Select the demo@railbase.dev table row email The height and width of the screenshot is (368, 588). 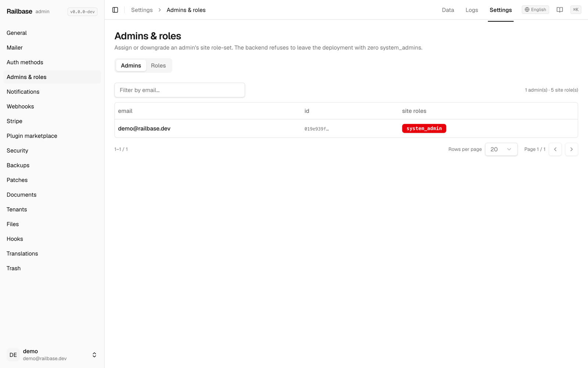pyautogui.click(x=144, y=128)
